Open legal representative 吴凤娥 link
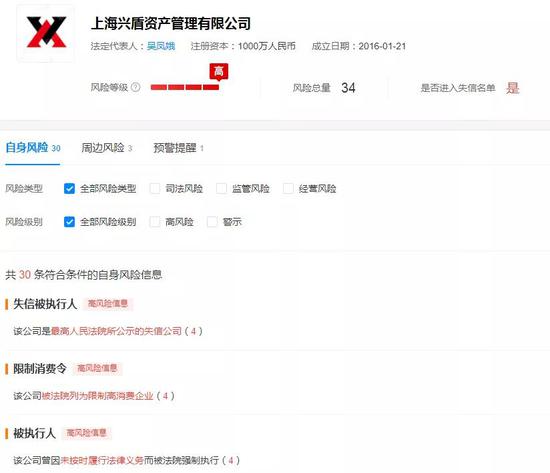 (x=161, y=46)
